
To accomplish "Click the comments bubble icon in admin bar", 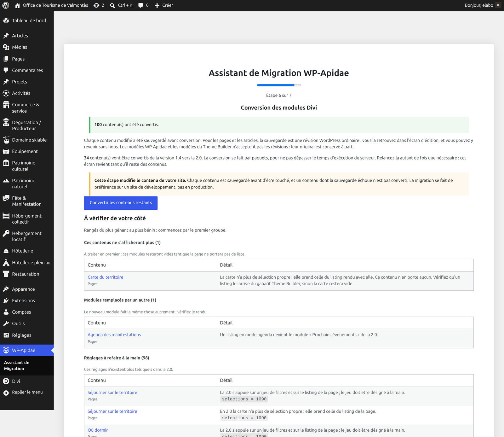I will (x=140, y=5).
